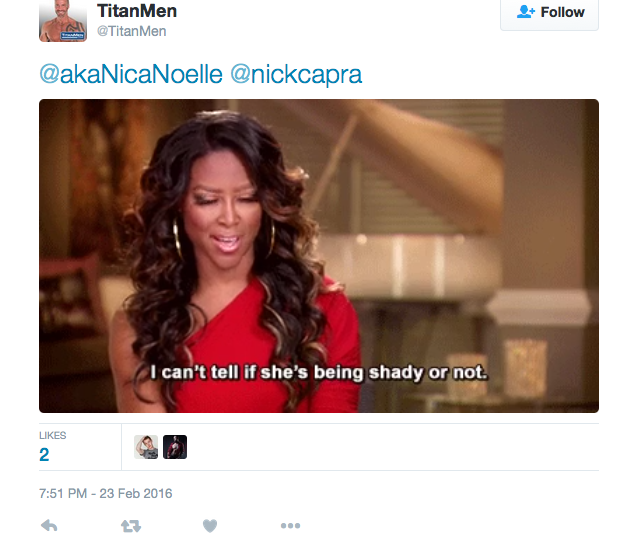The height and width of the screenshot is (545, 636).
Task: Open the first liker's avatar
Action: pyautogui.click(x=146, y=447)
